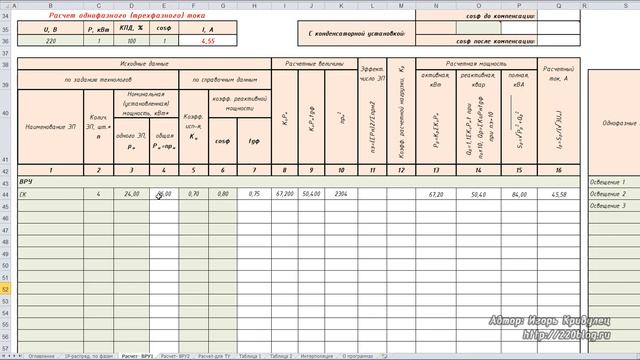640x360 pixels.
Task: Click the red current result 4,55
Action: pyautogui.click(x=208, y=41)
